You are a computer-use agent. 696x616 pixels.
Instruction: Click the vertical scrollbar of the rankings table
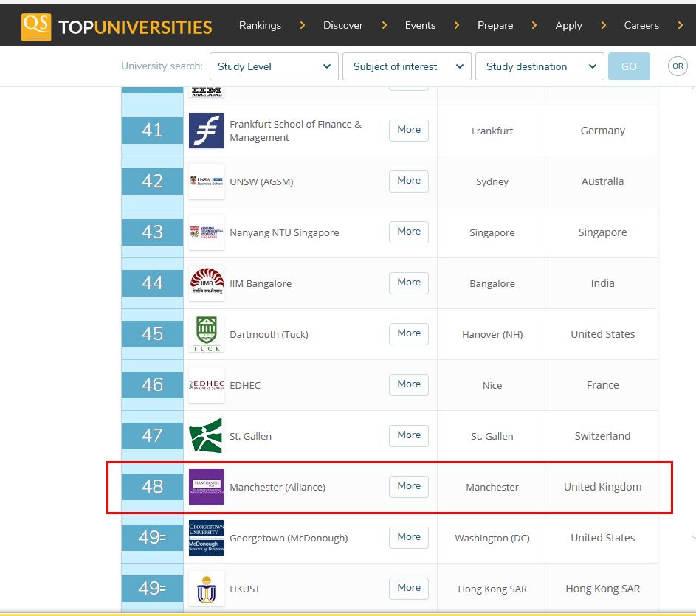click(x=693, y=313)
